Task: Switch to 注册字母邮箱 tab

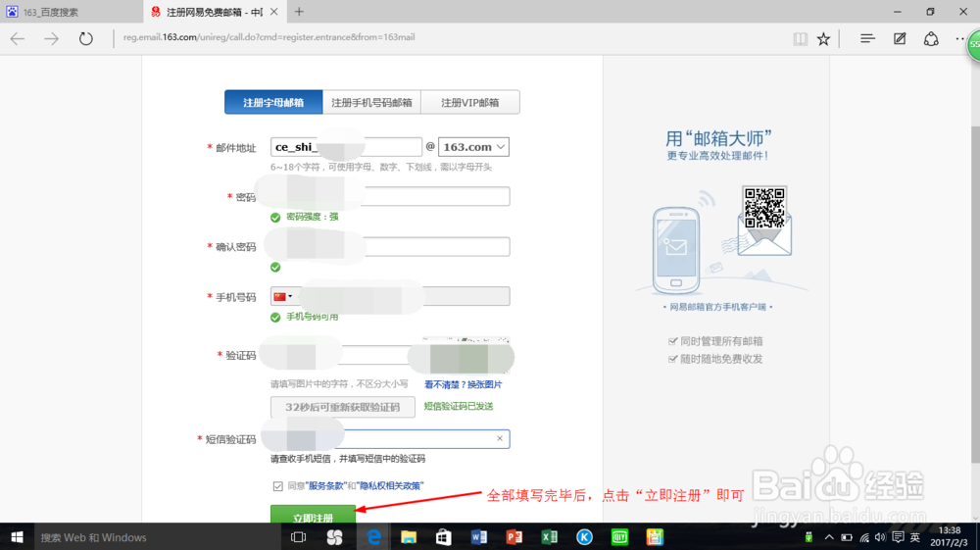Action: [x=273, y=103]
